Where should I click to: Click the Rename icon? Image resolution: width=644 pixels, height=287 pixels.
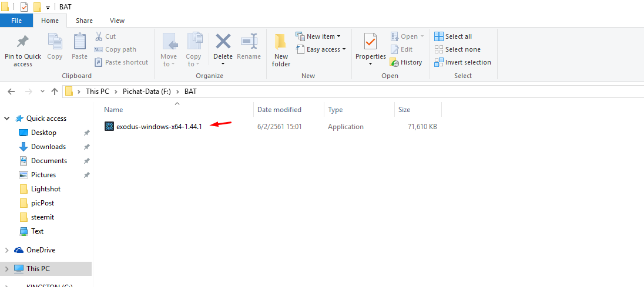point(249,42)
